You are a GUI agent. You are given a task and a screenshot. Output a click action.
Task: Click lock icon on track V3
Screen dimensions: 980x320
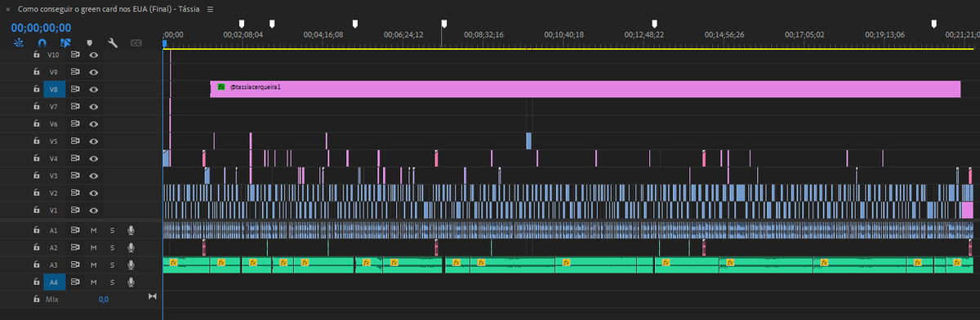(36, 176)
